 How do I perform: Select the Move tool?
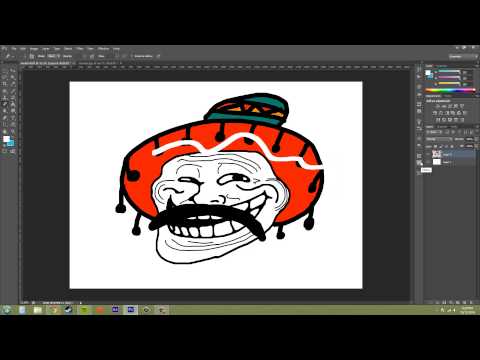click(x=13, y=70)
